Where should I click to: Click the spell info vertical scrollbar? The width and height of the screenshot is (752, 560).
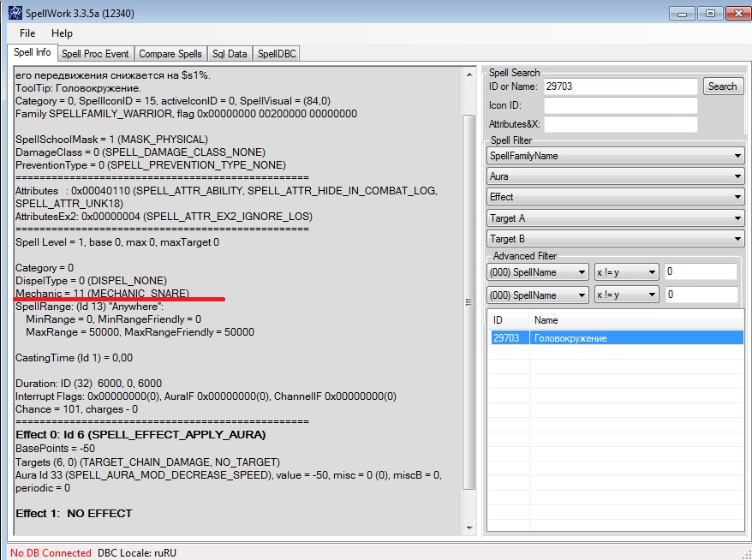click(x=468, y=301)
